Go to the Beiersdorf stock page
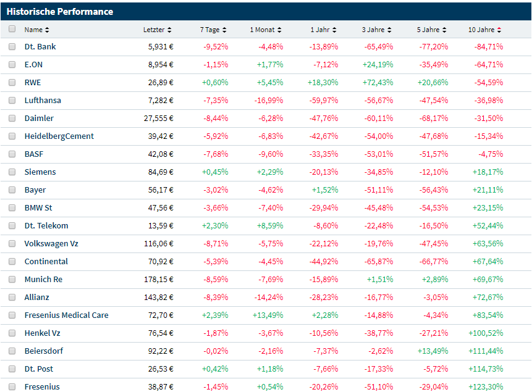This screenshot has width=532, height=392. (43, 351)
